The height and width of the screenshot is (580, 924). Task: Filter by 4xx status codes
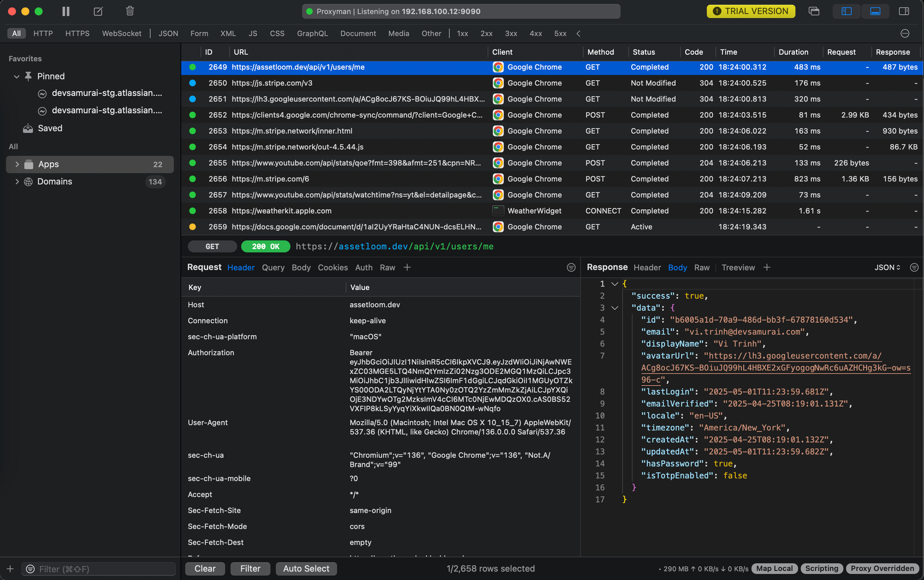click(x=536, y=33)
